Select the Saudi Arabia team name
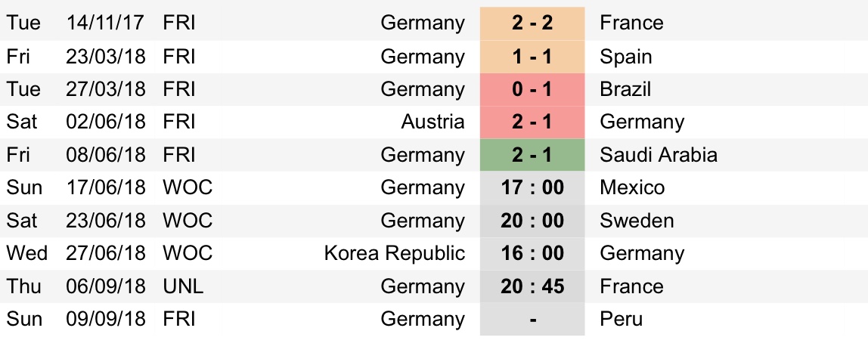 (x=659, y=155)
